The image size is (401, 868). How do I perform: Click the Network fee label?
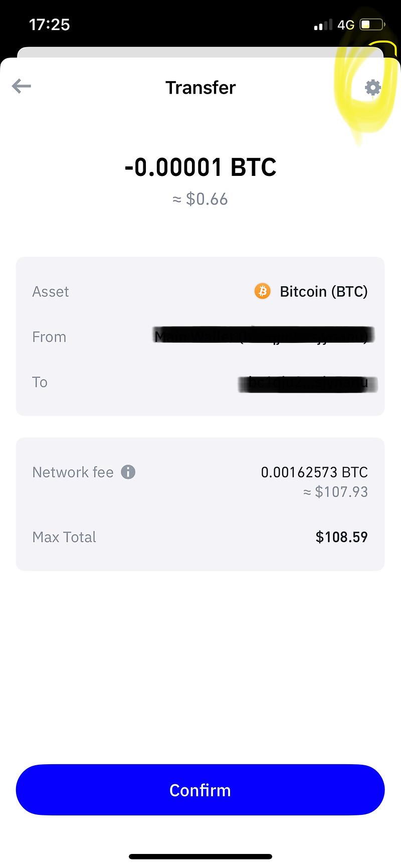point(73,472)
